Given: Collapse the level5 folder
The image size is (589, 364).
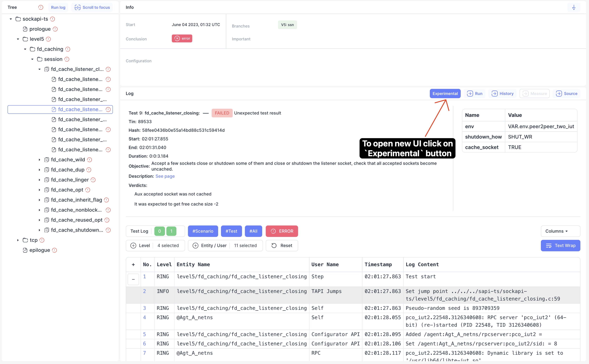Looking at the screenshot, I should (x=18, y=39).
